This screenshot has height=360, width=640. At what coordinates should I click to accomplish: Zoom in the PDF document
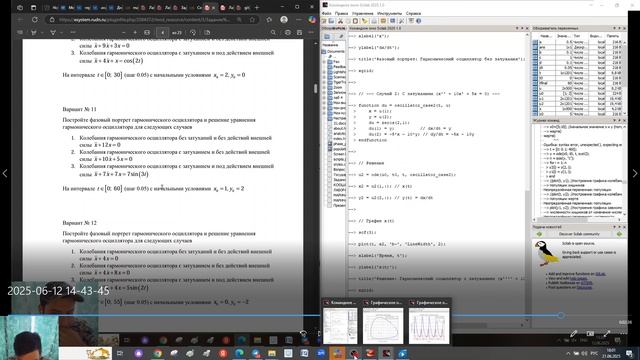coord(135,32)
